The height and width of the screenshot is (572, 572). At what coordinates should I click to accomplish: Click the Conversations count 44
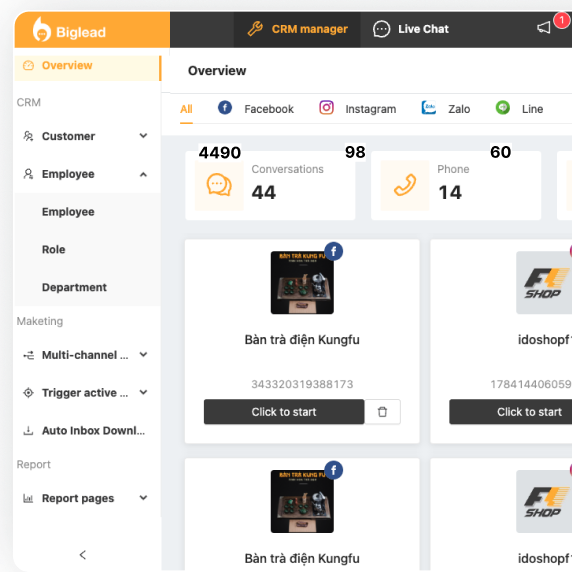tap(264, 192)
